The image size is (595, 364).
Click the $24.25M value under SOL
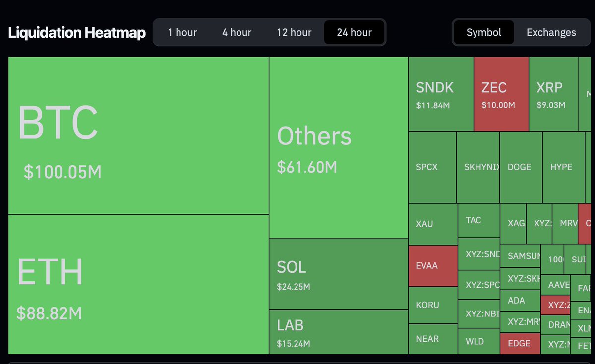click(294, 287)
